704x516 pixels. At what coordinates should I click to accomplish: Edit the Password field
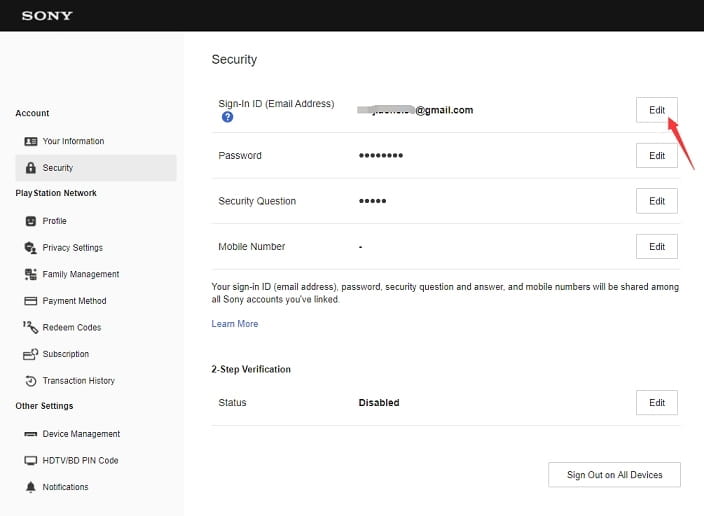pos(656,156)
